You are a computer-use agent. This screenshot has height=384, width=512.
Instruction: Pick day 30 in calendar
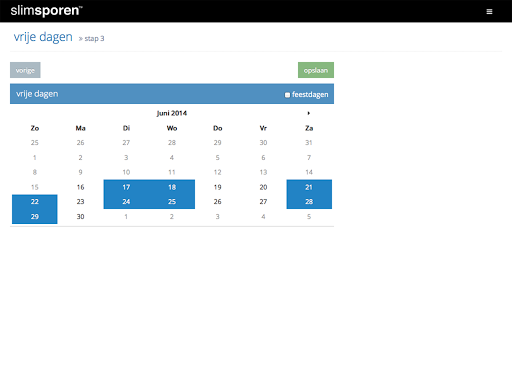pos(80,217)
